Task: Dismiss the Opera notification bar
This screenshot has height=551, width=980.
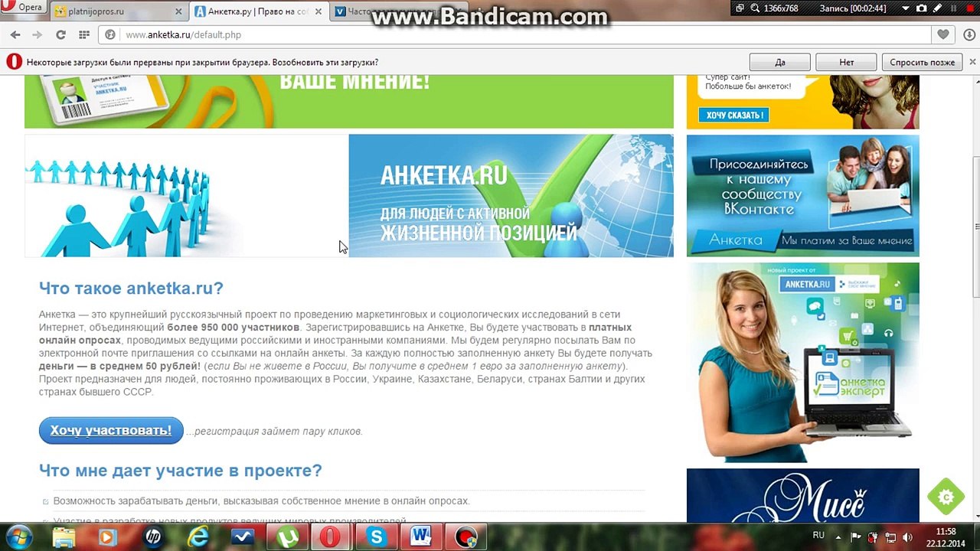Action: [972, 62]
